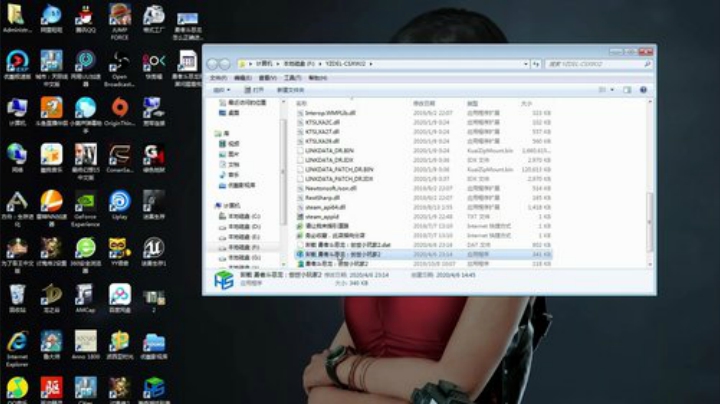Image resolution: width=720 pixels, height=404 pixels.
Task: Select Local Disk (F:) in navigation pane
Action: (241, 247)
